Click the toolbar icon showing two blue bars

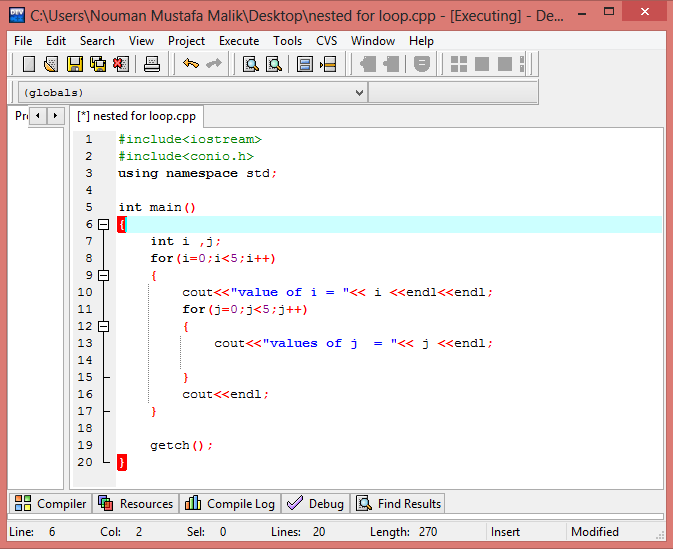305,64
